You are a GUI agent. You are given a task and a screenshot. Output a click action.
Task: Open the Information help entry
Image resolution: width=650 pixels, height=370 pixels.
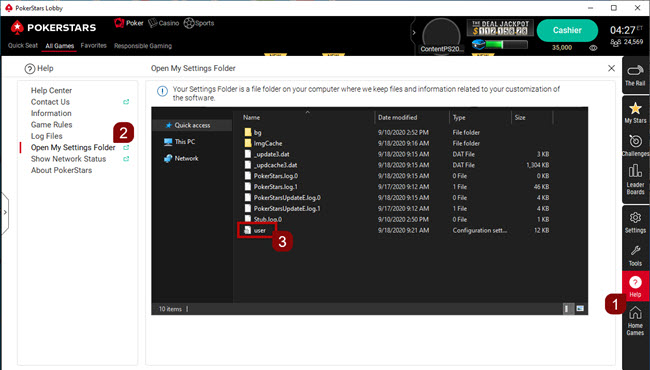coord(51,113)
